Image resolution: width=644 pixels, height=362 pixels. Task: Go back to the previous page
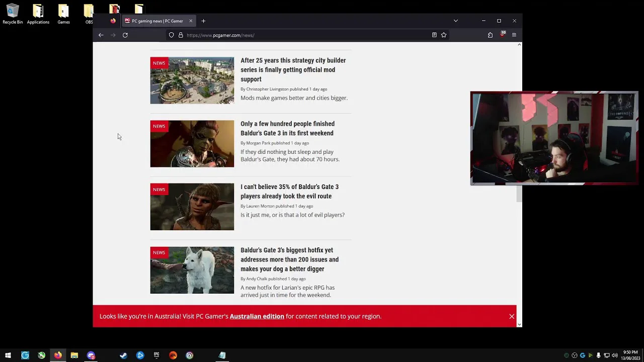coord(101,35)
